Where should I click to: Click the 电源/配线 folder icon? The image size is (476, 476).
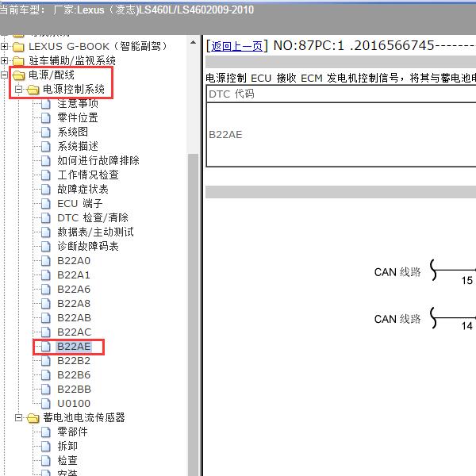19,75
